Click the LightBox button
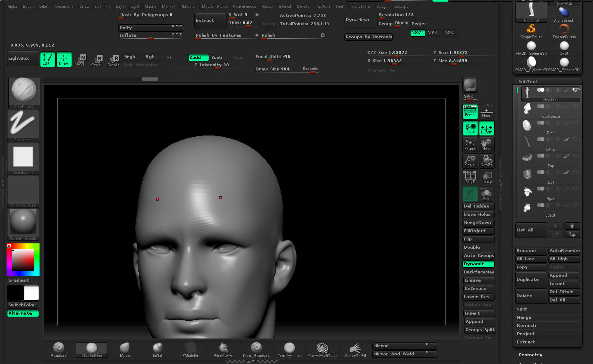The image size is (593, 364). (23, 58)
